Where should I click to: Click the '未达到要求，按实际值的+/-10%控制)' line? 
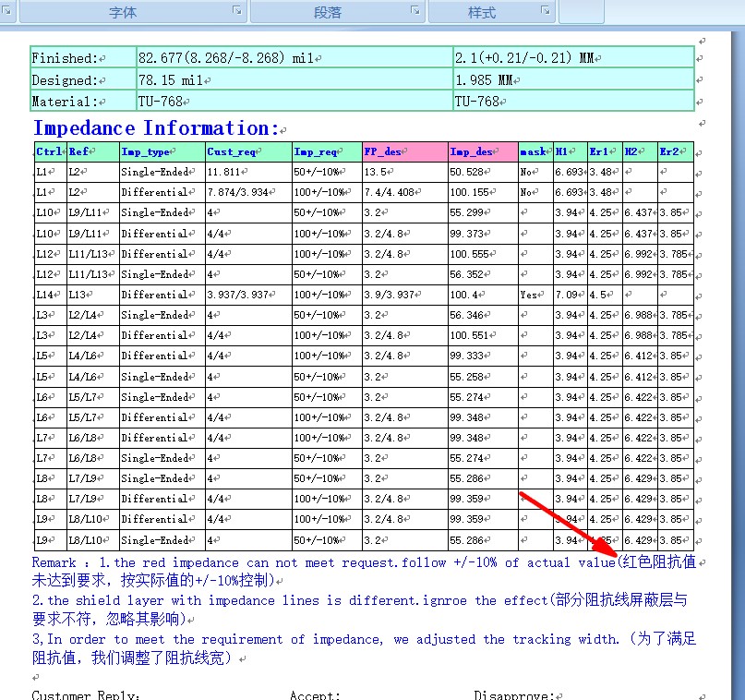153,580
